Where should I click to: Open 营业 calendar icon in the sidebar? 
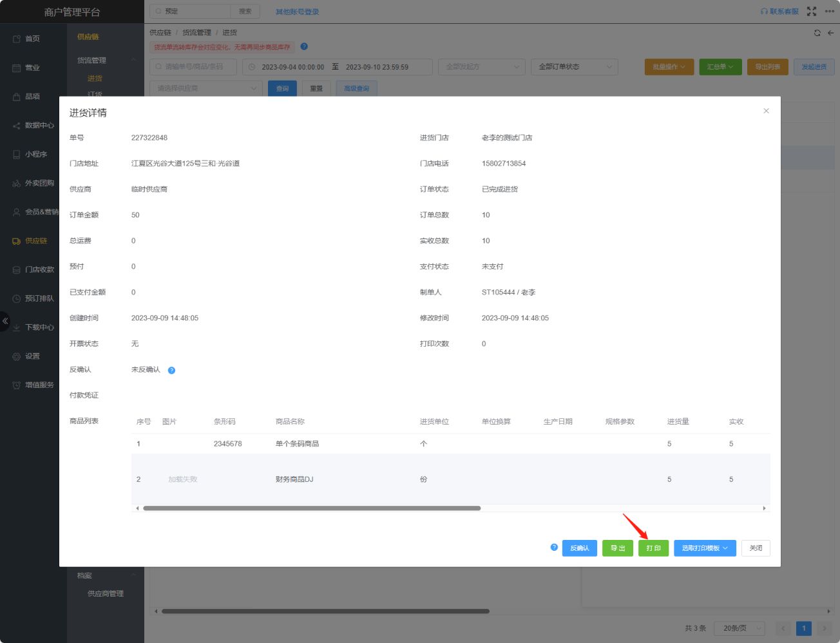point(17,68)
